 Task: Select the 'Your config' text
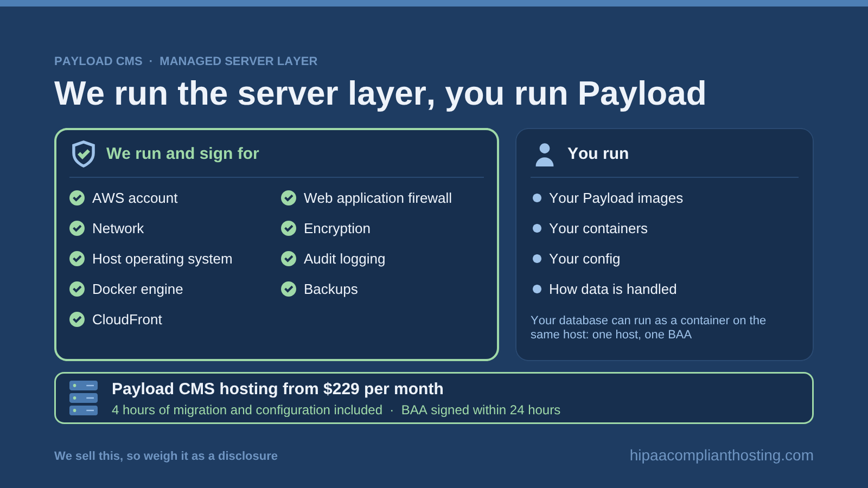tap(584, 259)
